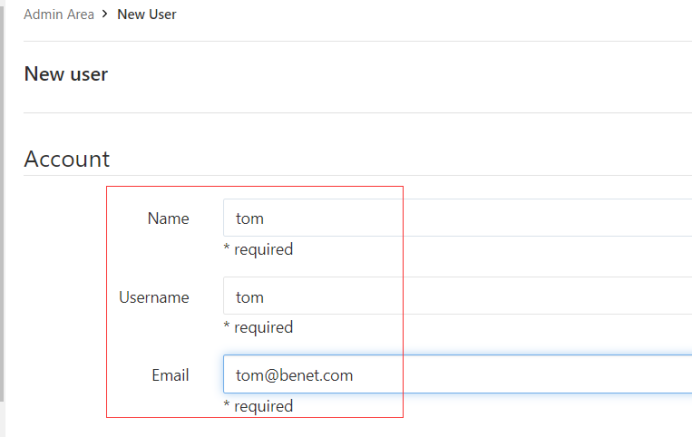Click the required hint below Email
Viewport: 692px width, 438px height.
[258, 406]
